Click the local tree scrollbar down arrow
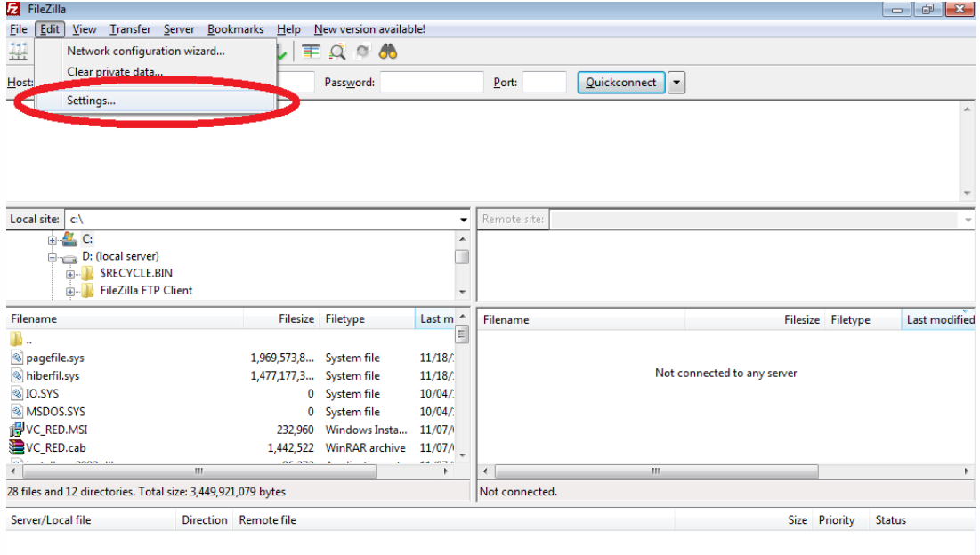980x555 pixels. point(463,292)
